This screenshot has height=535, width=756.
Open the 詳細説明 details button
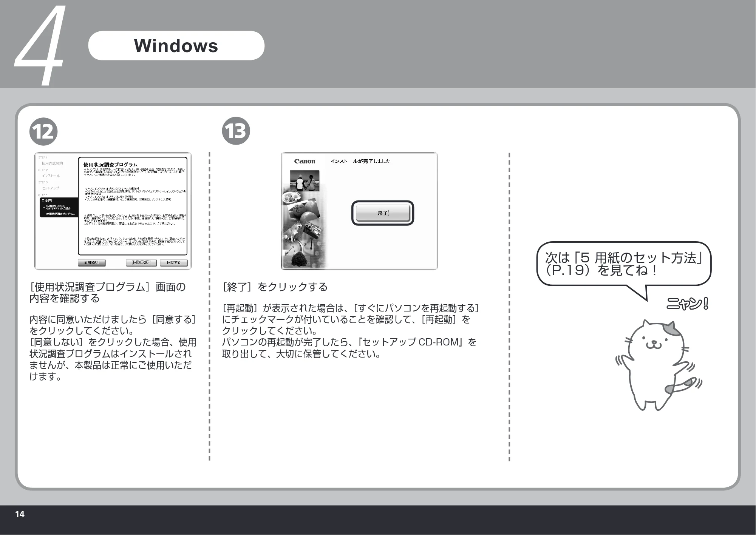tap(92, 262)
